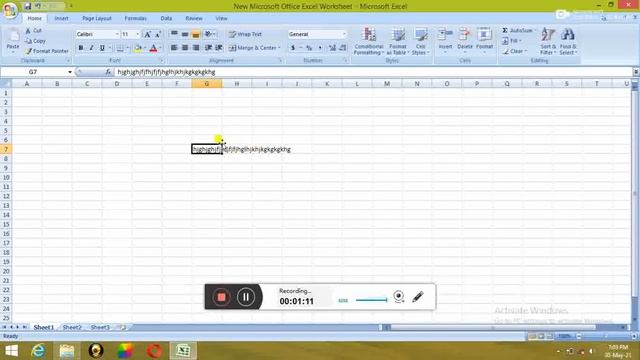
Task: Click the formula bar text field
Action: [x=373, y=72]
